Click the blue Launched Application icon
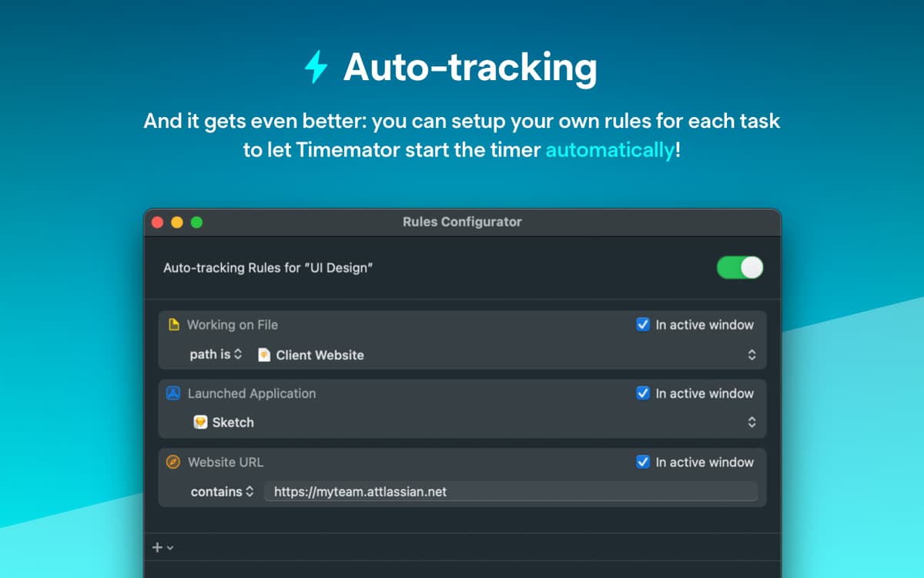Screen dimensions: 924x578 [173, 393]
